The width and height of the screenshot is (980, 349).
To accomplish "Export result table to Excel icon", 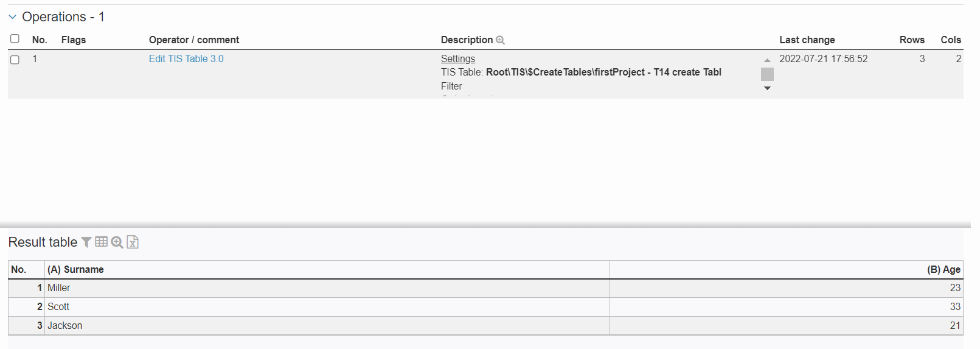I will point(133,242).
